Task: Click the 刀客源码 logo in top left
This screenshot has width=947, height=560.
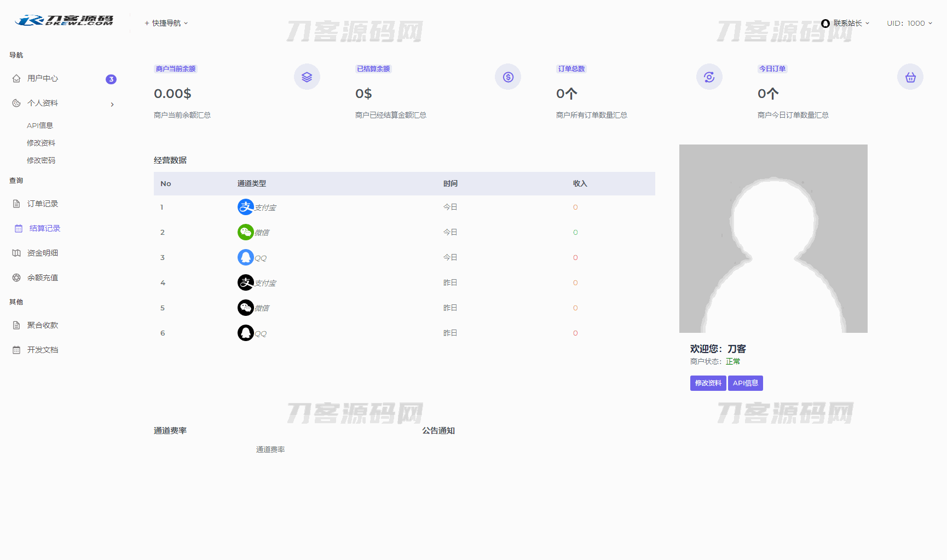Action: tap(65, 21)
